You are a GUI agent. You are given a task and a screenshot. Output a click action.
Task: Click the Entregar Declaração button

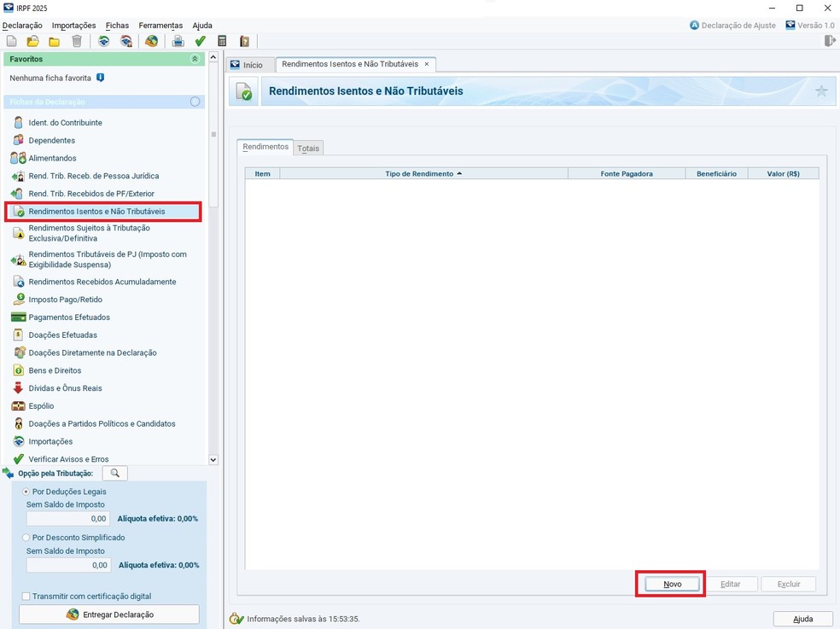point(109,614)
